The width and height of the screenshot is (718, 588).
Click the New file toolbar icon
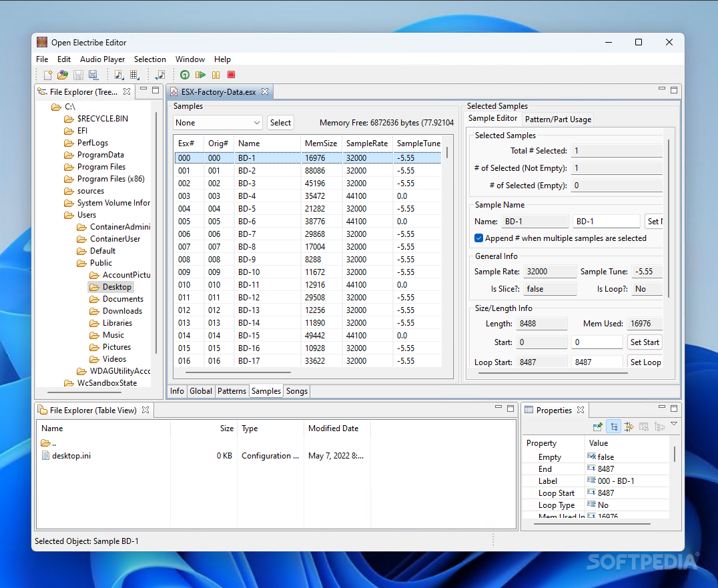click(x=48, y=75)
